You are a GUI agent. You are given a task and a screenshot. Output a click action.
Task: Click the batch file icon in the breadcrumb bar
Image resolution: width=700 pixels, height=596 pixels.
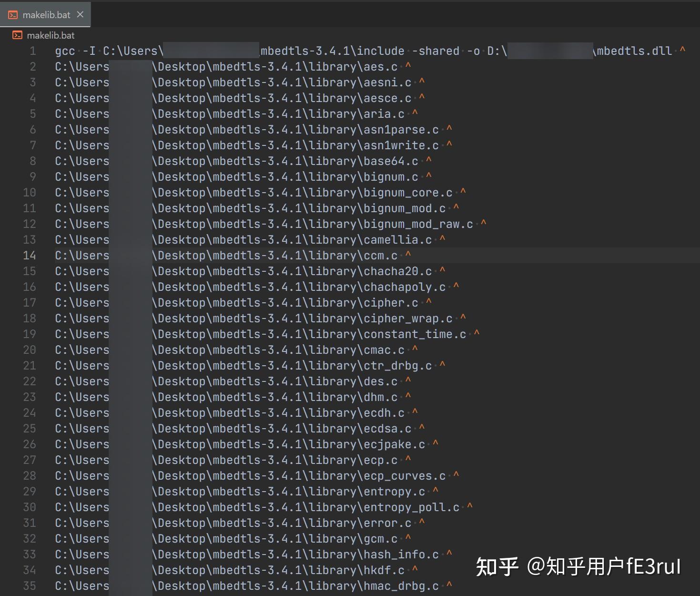[x=18, y=34]
